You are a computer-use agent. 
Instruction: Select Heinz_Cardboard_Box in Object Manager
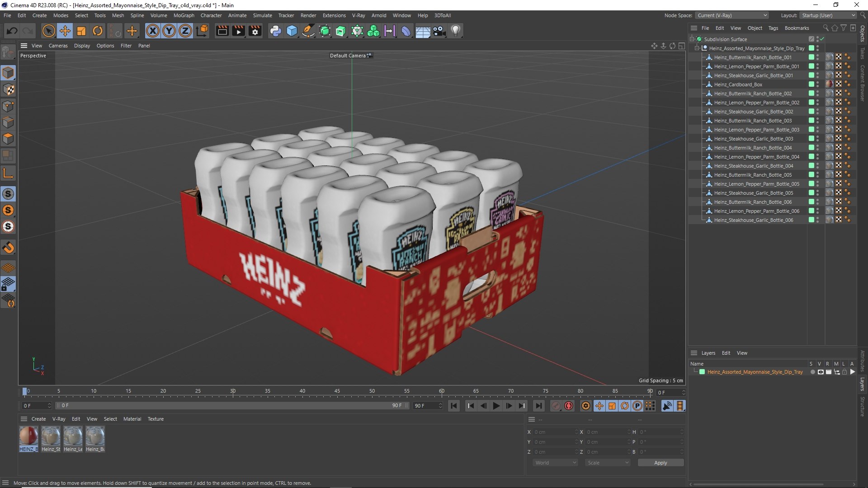[738, 84]
